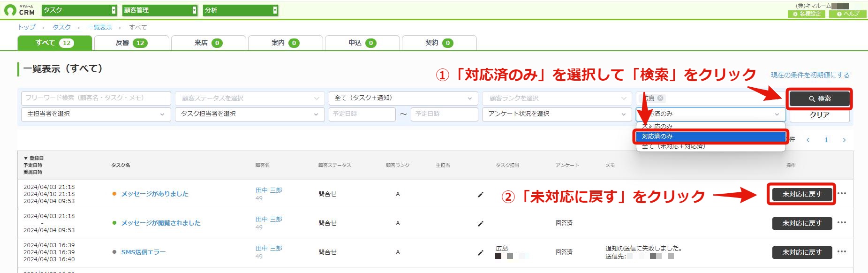Remove the 広島 tag with its x icon
868x273 pixels.
click(x=660, y=98)
